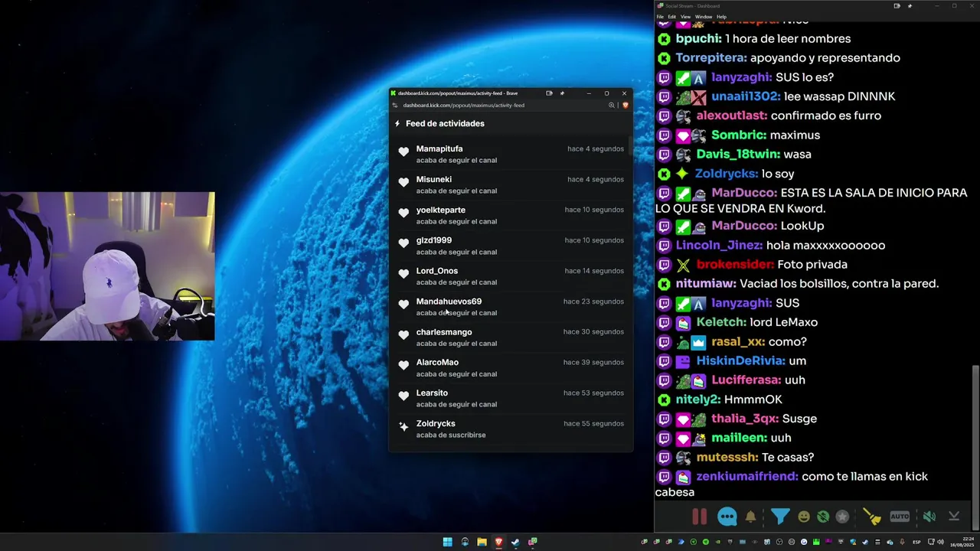
Task: Click the picture-in-picture icon in Brave title bar
Action: click(x=549, y=93)
